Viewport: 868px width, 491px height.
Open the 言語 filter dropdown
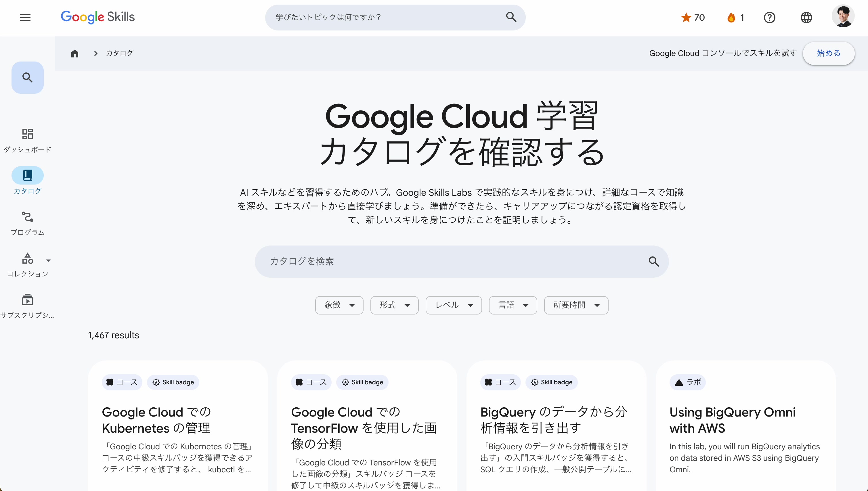click(x=513, y=305)
